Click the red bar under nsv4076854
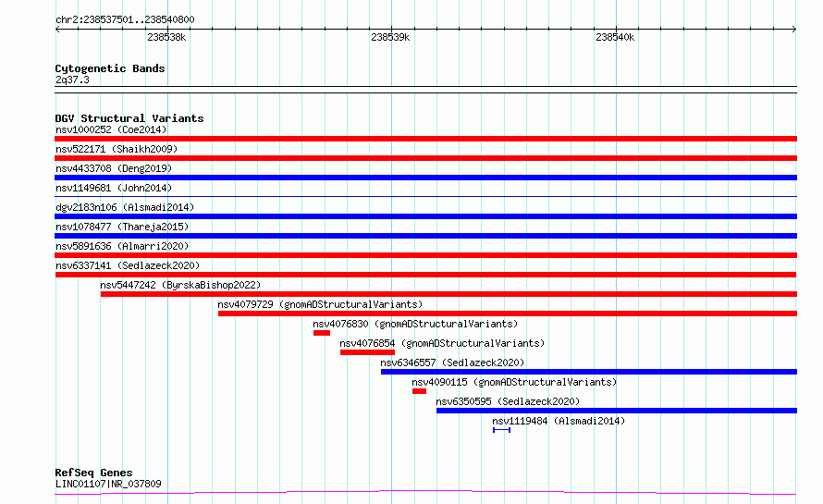823x504 pixels. pos(367,352)
